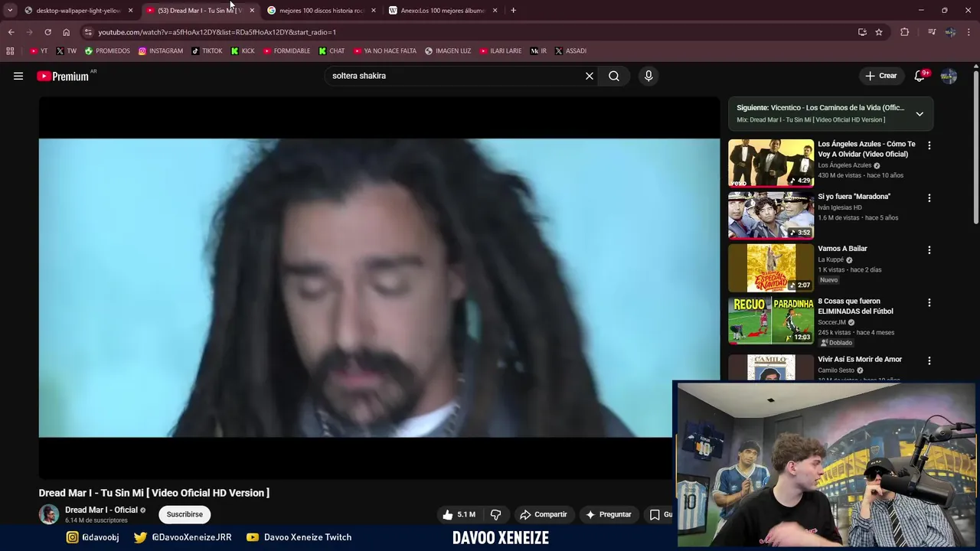Open 'Si yo fuera Maradona' thumbnail
Image resolution: width=980 pixels, height=551 pixels.
pyautogui.click(x=771, y=215)
